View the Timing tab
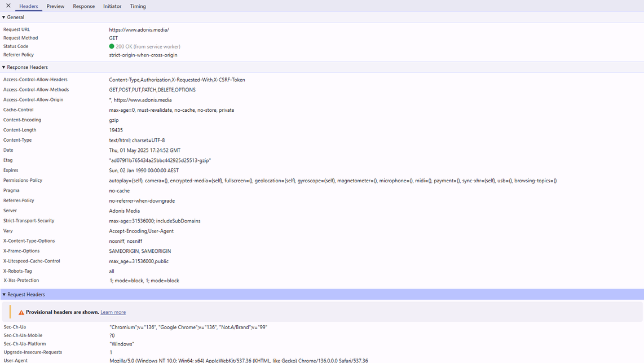This screenshot has width=644, height=363. [x=138, y=6]
